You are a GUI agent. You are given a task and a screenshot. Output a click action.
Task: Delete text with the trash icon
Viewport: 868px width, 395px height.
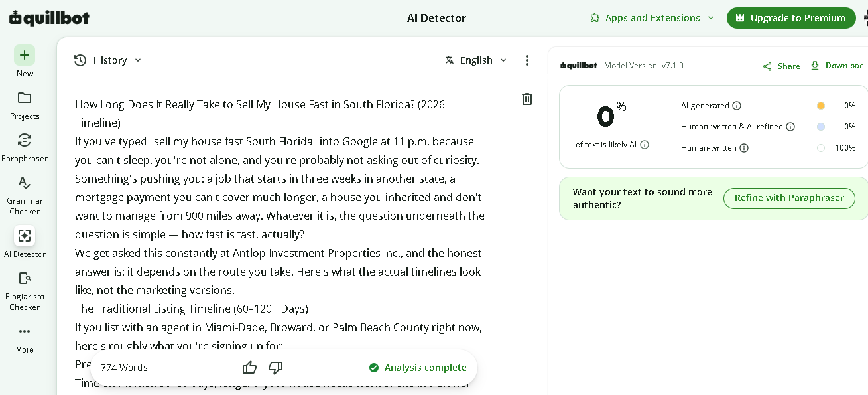point(527,99)
